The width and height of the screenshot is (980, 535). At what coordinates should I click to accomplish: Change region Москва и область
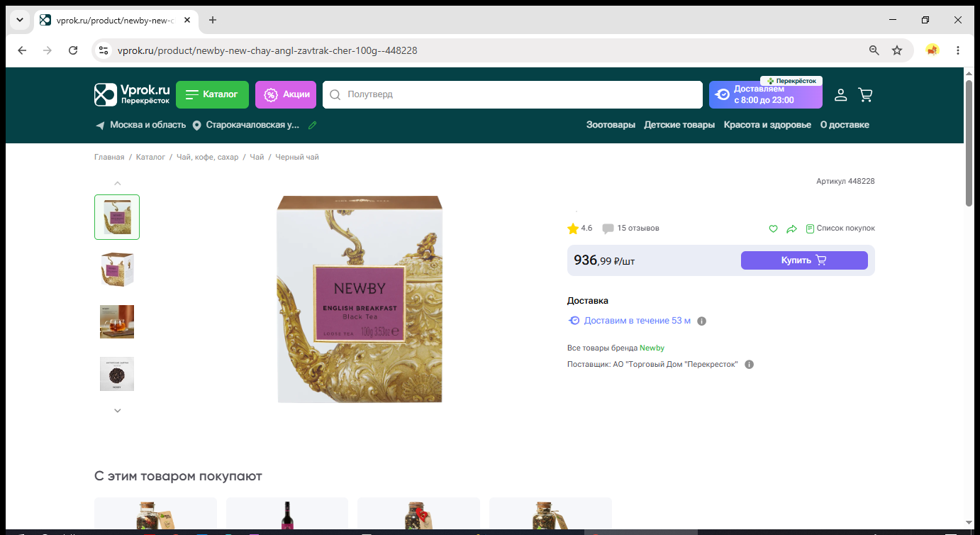click(147, 125)
